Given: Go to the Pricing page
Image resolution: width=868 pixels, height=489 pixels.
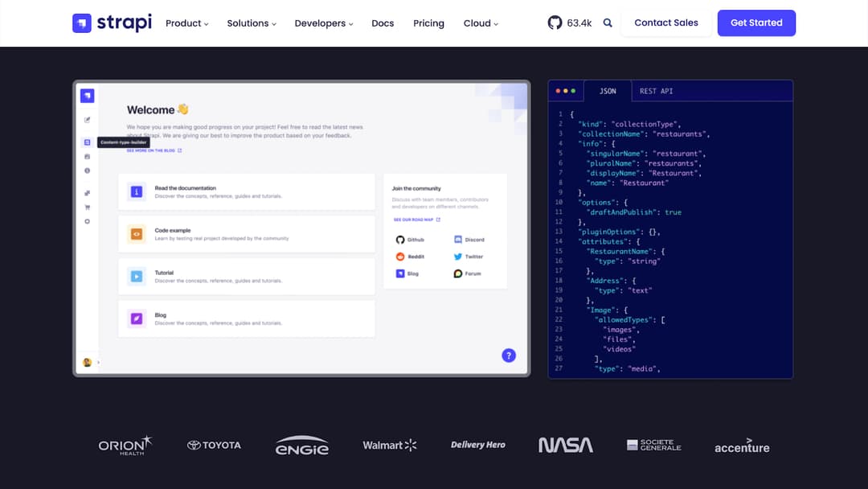Looking at the screenshot, I should click(428, 23).
